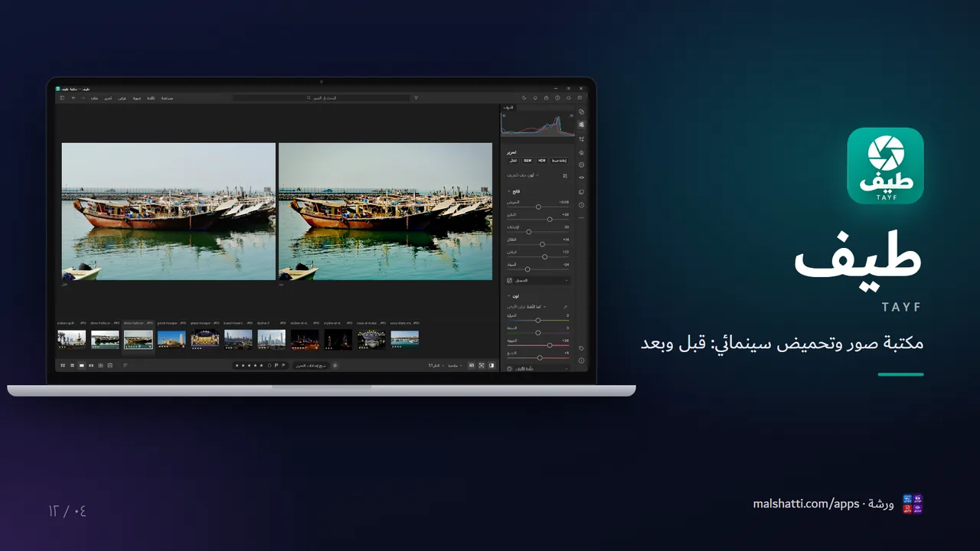980x551 pixels.
Task: Click the exposure slider handle
Action: click(538, 207)
